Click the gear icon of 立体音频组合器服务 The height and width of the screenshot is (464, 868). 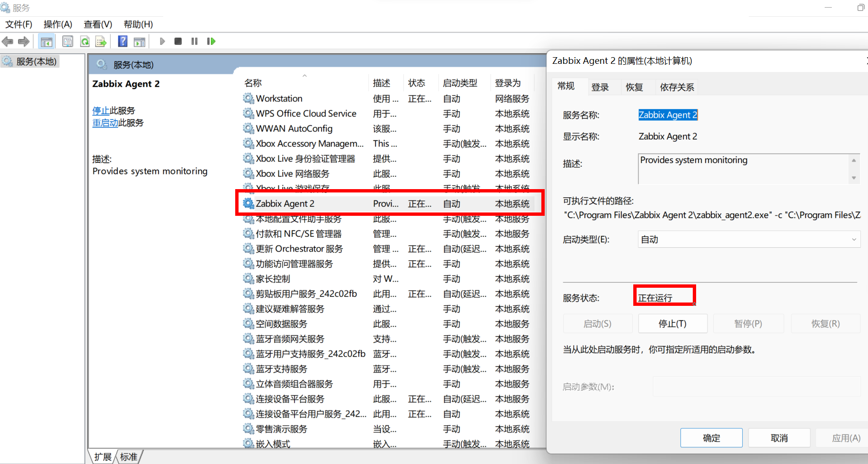(x=249, y=383)
